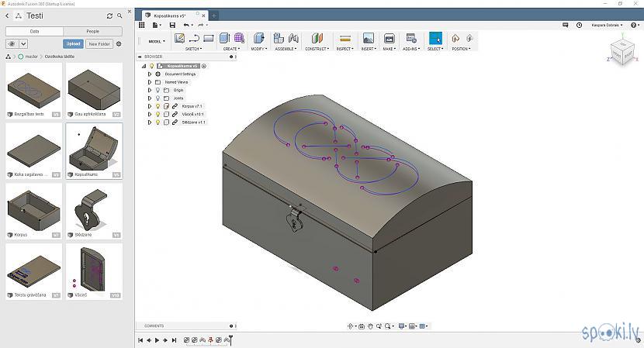644x348 pixels.
Task: Open the Help question mark dropdown
Action: tap(635, 25)
